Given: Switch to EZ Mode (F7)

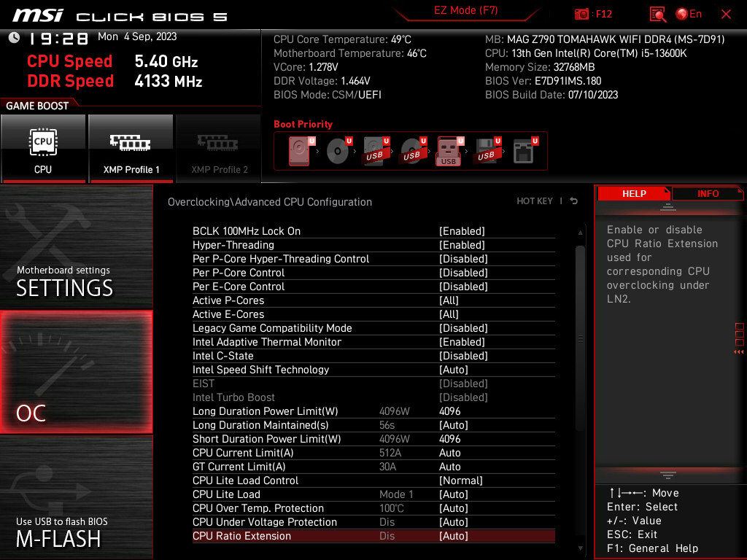Looking at the screenshot, I should pos(465,10).
